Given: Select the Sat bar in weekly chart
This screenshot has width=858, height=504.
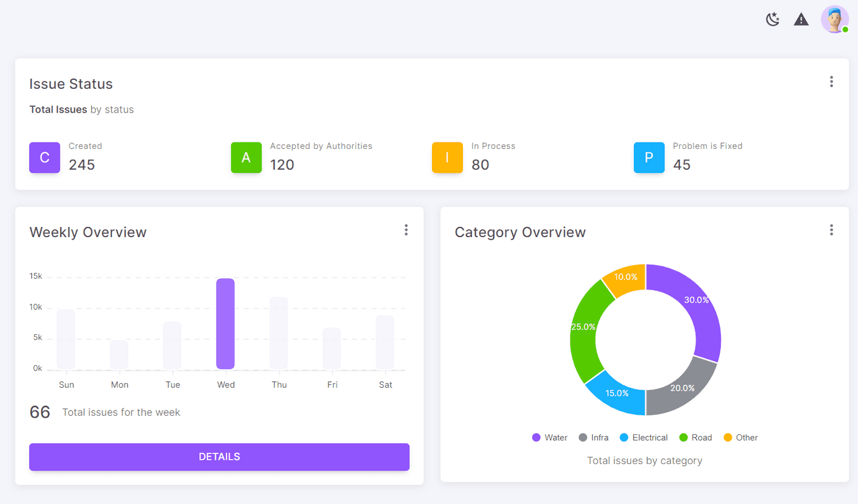Looking at the screenshot, I should click(x=385, y=343).
